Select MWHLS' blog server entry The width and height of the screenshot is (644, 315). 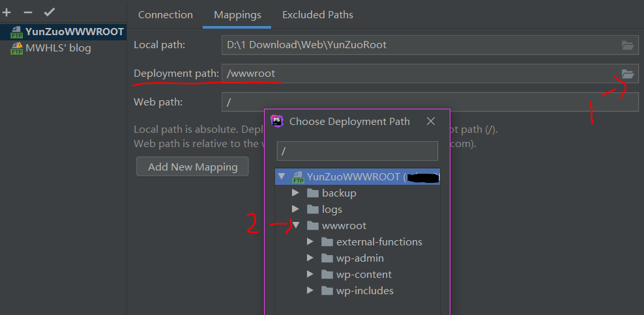click(x=58, y=48)
